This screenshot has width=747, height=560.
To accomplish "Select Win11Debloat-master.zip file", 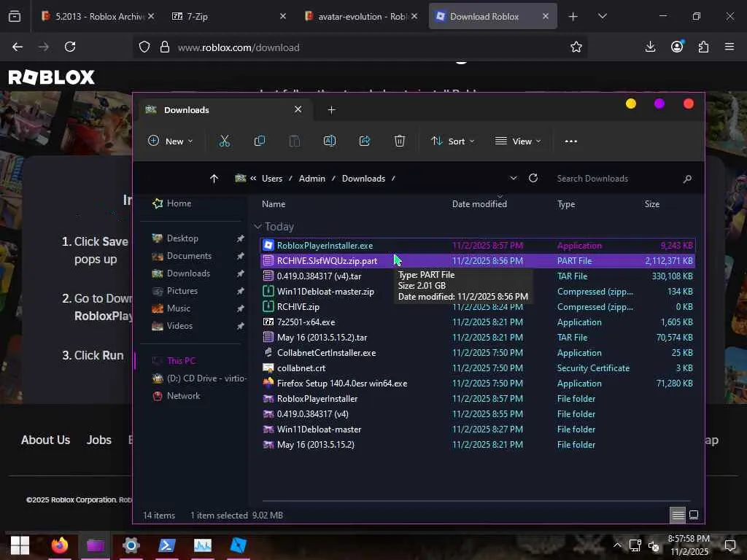I will click(478, 292).
